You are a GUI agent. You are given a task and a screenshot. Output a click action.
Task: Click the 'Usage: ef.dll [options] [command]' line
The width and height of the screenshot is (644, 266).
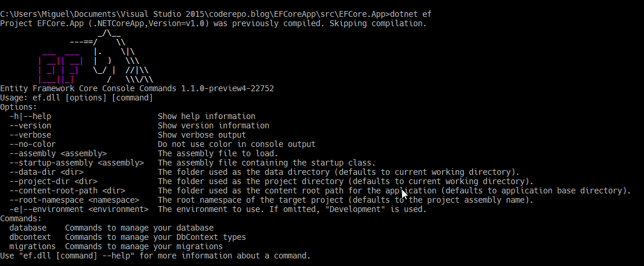77,98
